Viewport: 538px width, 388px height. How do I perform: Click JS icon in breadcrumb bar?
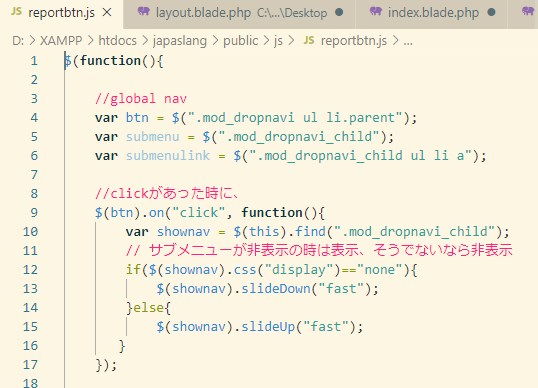point(309,40)
